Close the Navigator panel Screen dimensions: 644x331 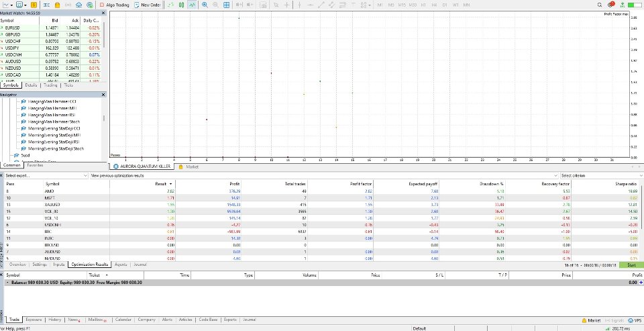point(103,95)
